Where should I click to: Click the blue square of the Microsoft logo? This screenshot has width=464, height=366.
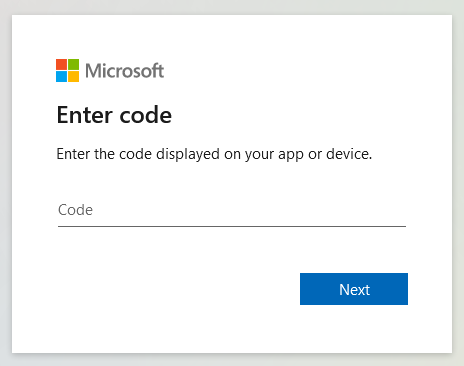[x=61, y=76]
